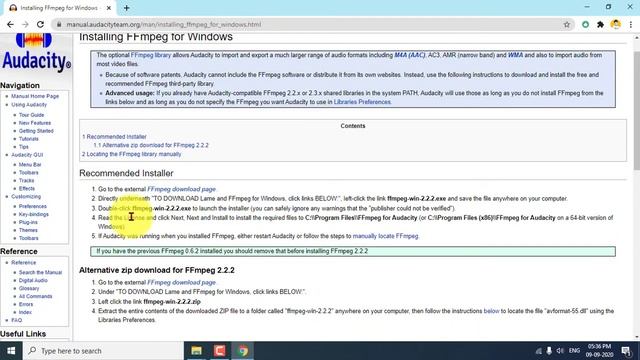This screenshot has height=360, width=640.
Task: Go to New Features page
Action: (35, 123)
